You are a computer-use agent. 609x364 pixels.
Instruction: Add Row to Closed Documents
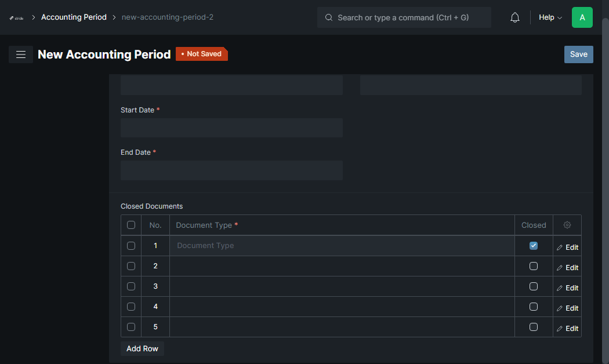point(142,348)
